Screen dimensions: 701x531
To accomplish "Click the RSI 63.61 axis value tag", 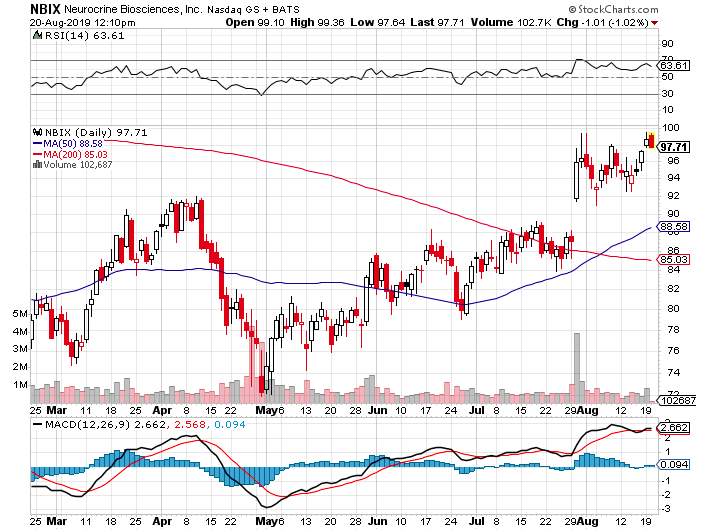I will coord(674,66).
